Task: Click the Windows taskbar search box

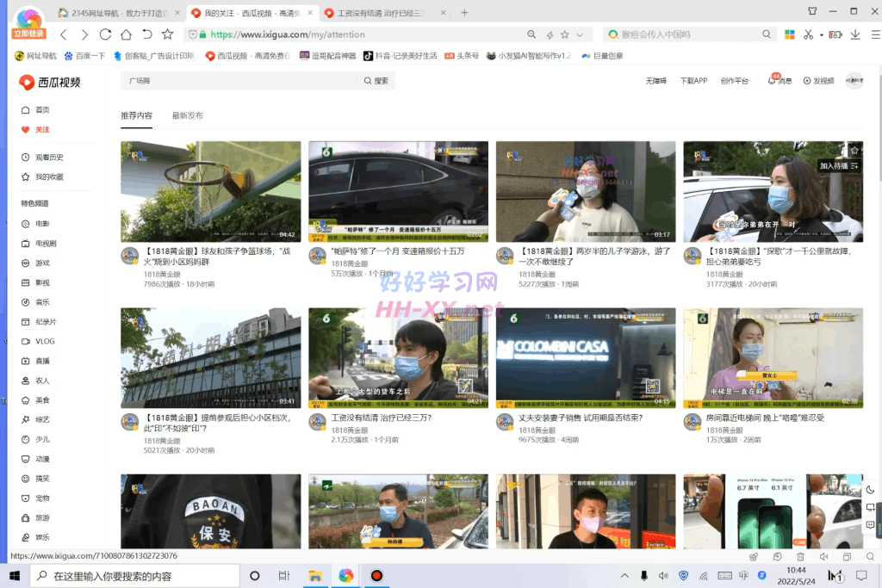Action: pyautogui.click(x=134, y=576)
